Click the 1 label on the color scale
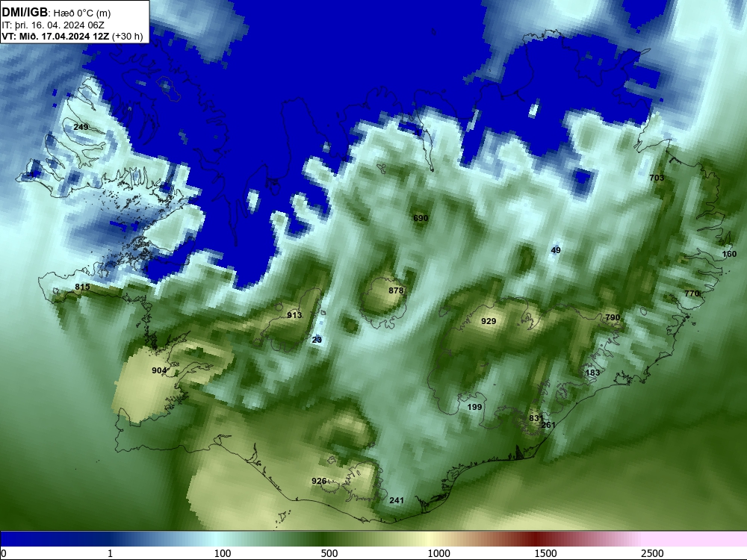This screenshot has height=560, width=747. (110, 553)
